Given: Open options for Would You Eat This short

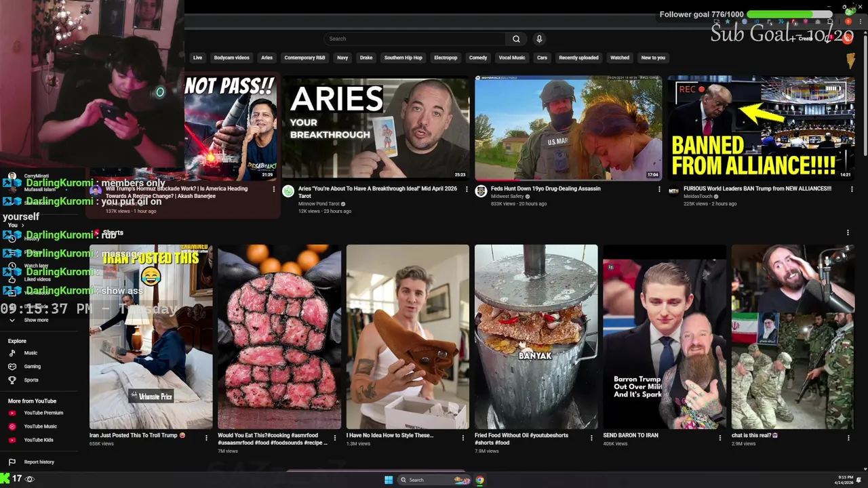Looking at the screenshot, I should 335,438.
